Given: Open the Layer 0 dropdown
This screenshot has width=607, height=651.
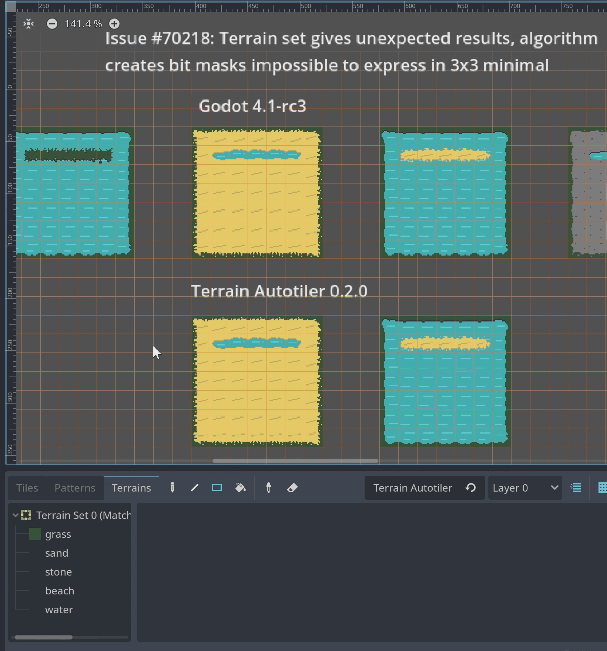Looking at the screenshot, I should pyautogui.click(x=525, y=488).
